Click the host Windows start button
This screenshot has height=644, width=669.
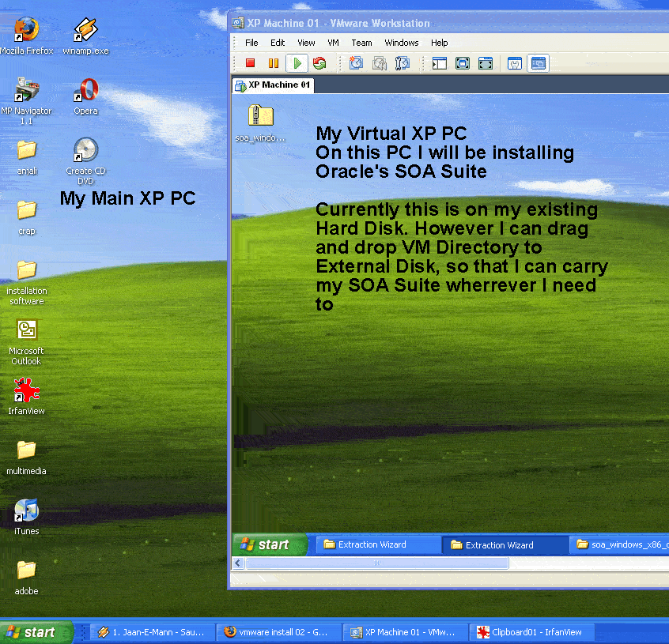[36, 632]
